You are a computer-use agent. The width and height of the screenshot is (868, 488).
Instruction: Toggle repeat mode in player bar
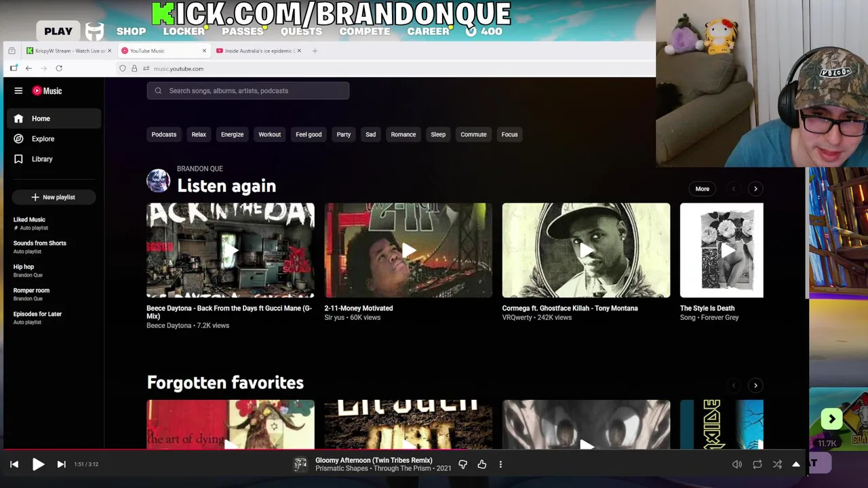757,464
